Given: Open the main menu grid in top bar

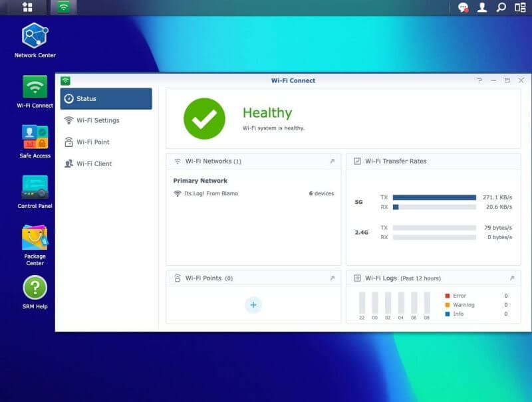Looking at the screenshot, I should (x=27, y=8).
